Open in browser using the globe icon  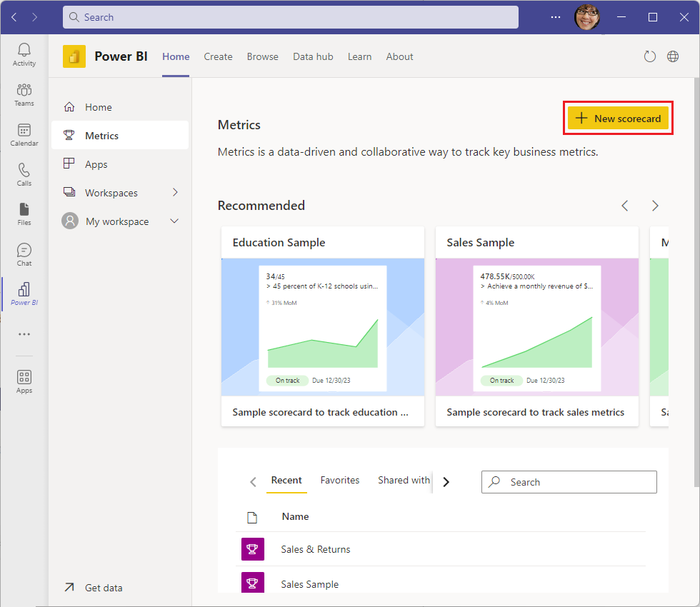[673, 56]
